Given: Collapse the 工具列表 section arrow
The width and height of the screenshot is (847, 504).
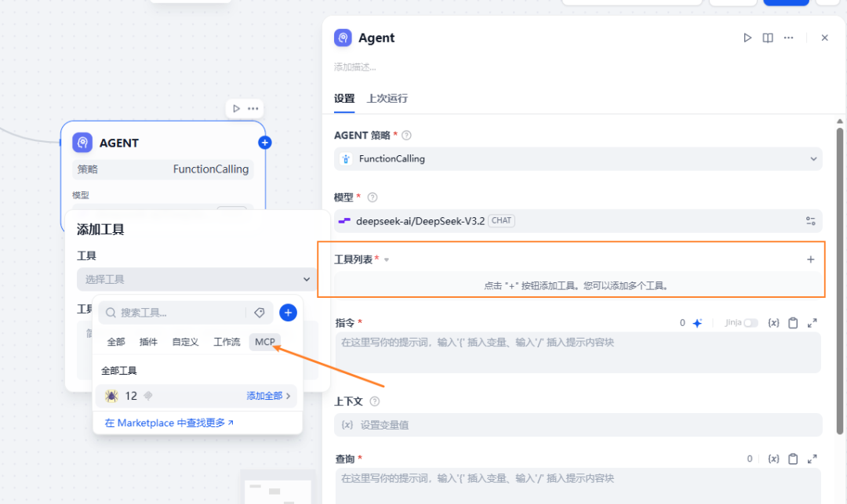Looking at the screenshot, I should 387,260.
